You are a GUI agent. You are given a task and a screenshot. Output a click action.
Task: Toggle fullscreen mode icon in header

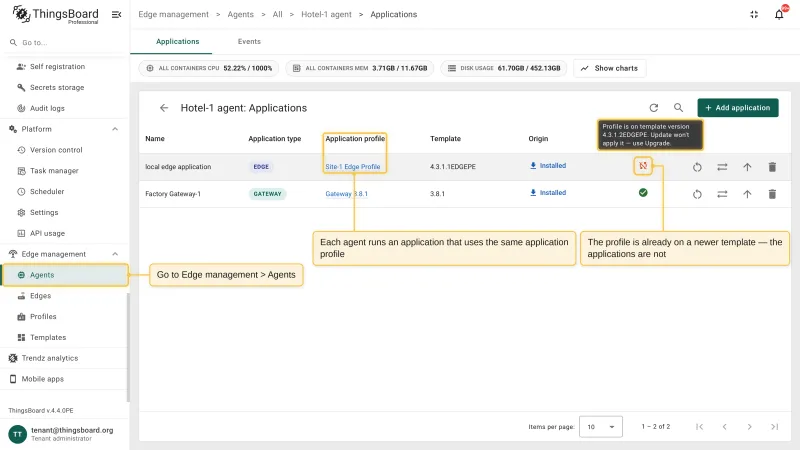(754, 14)
